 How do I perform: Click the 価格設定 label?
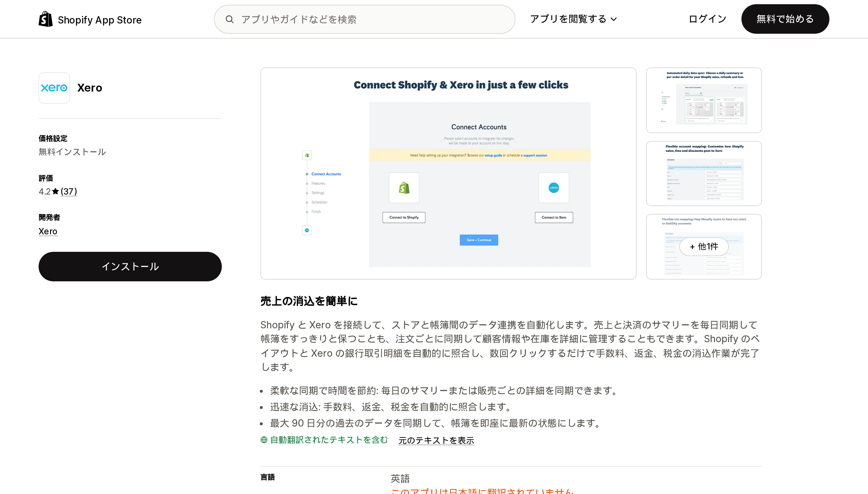click(53, 139)
